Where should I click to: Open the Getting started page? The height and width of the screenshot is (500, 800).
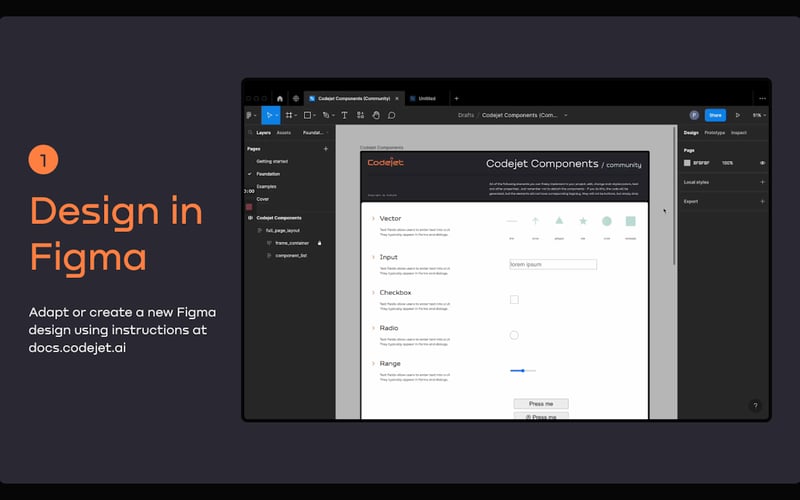coord(272,161)
